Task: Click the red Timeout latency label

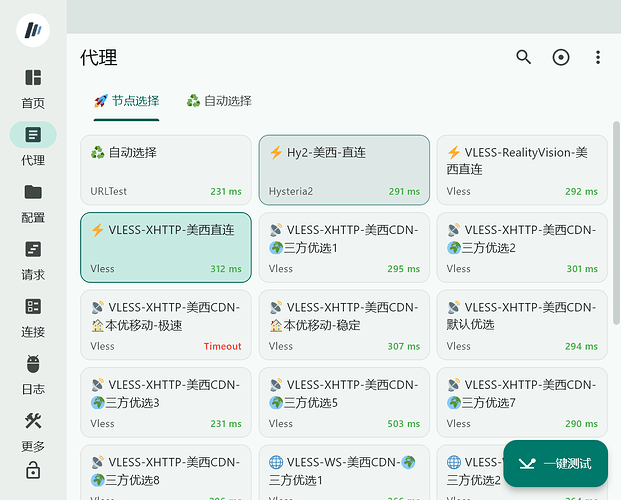Action: [223, 346]
